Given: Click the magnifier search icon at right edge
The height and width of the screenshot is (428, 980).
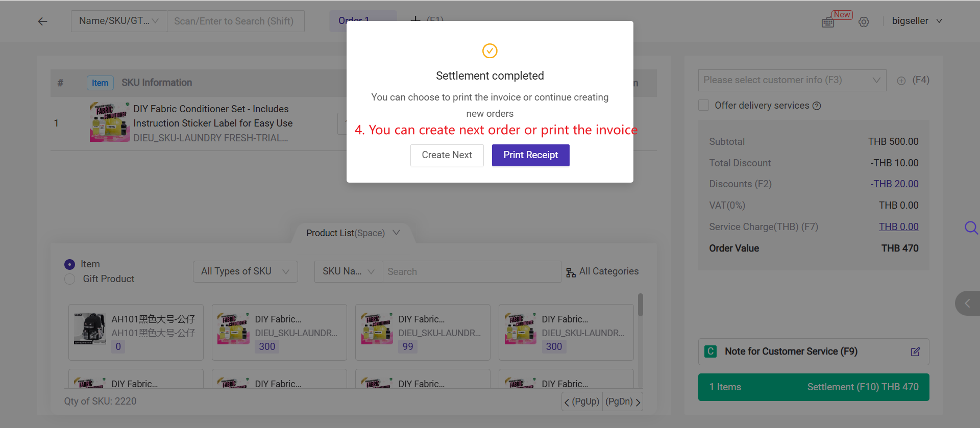Looking at the screenshot, I should click(971, 228).
